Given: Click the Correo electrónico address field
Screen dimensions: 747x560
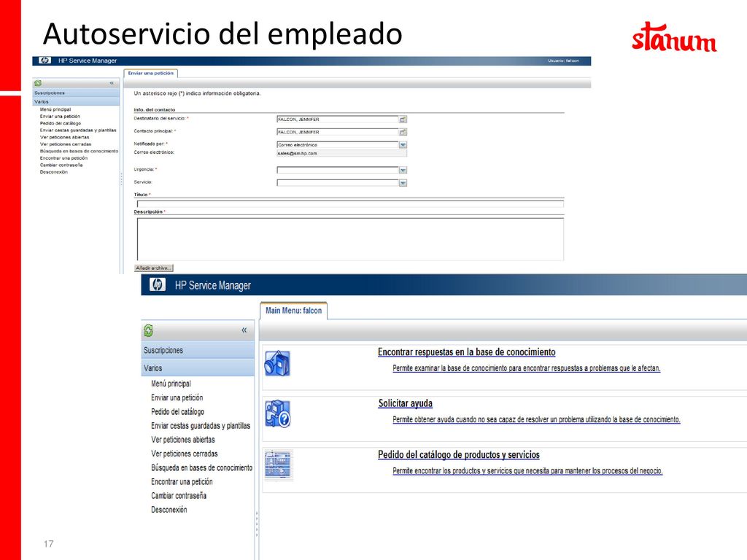Looking at the screenshot, I should 341,153.
